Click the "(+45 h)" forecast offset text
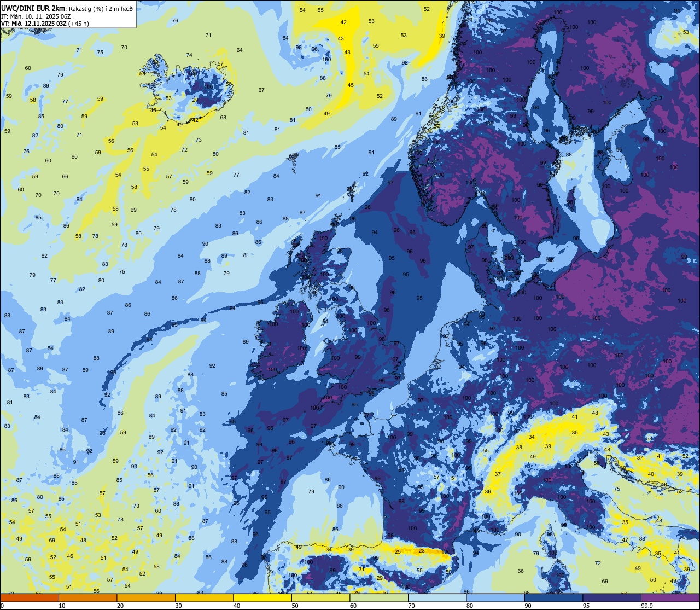Image resolution: width=700 pixels, height=610 pixels. 78,23
